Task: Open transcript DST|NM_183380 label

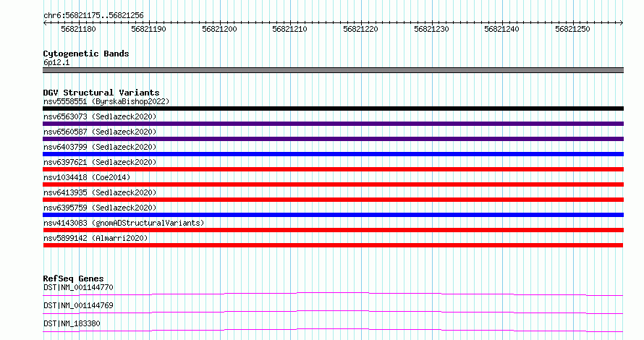Action: point(72,323)
